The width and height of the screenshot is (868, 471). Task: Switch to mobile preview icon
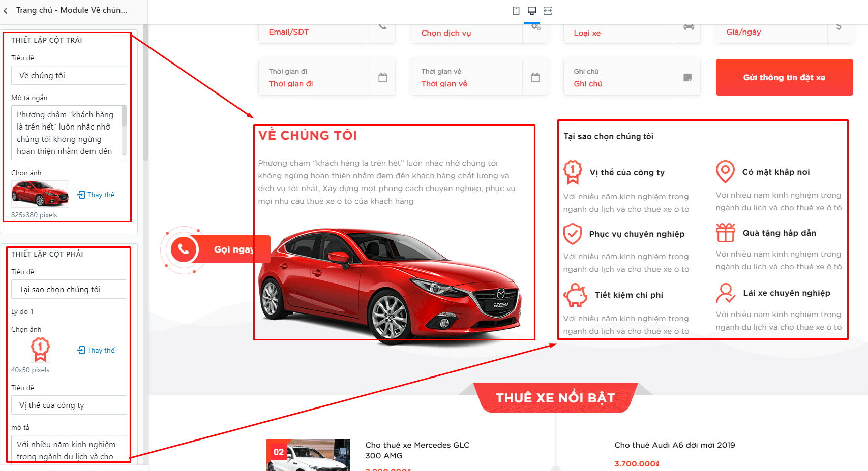(516, 11)
